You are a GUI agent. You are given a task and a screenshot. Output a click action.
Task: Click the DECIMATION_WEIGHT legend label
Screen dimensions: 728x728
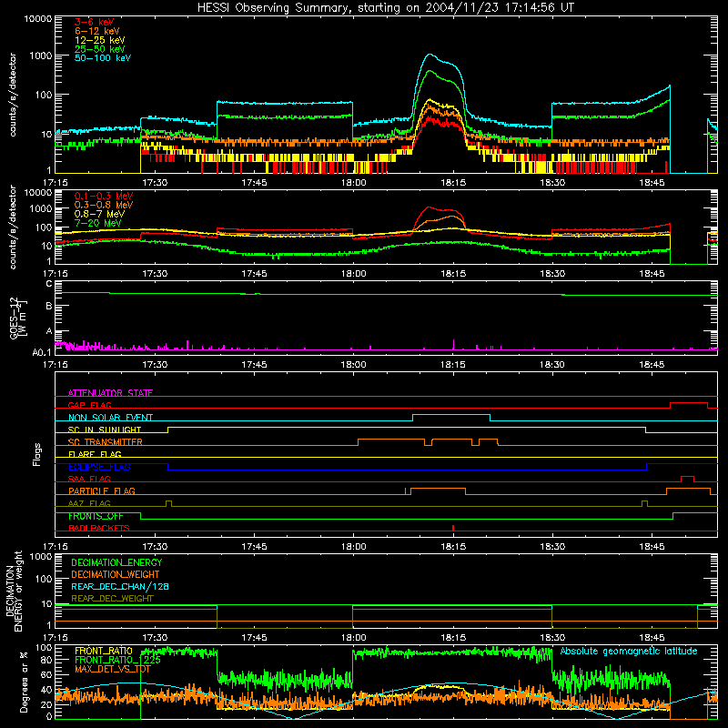click(116, 574)
